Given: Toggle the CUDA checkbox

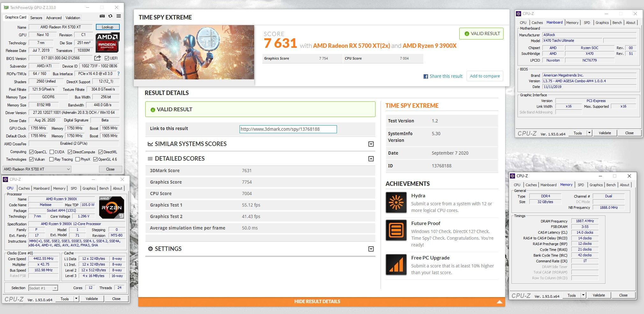Looking at the screenshot, I should point(52,152).
